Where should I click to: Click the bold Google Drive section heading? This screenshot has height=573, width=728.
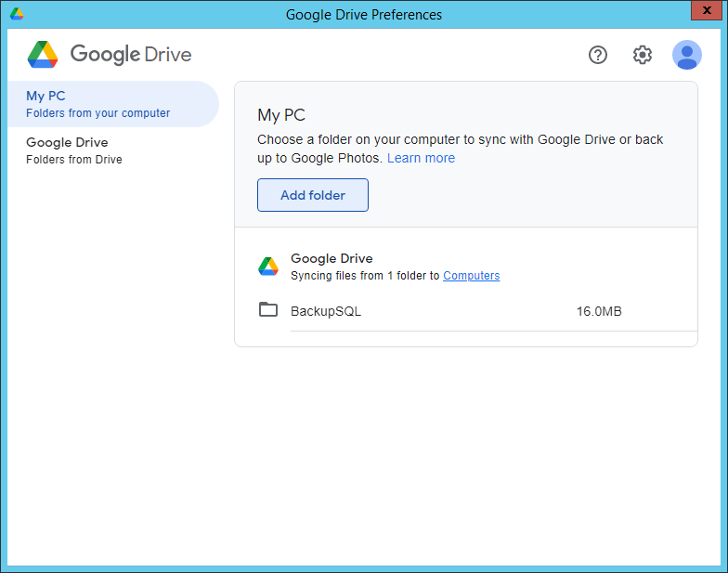331,258
